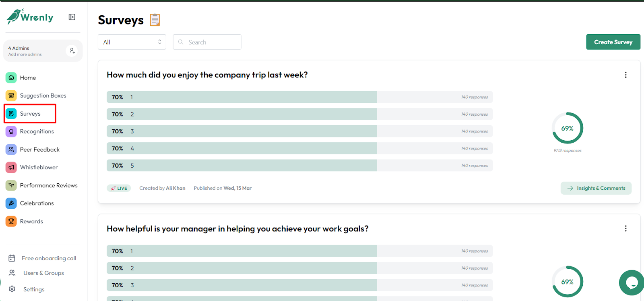Click 'Published on Wed, 15 Mar' text
Image resolution: width=644 pixels, height=301 pixels.
(x=223, y=188)
